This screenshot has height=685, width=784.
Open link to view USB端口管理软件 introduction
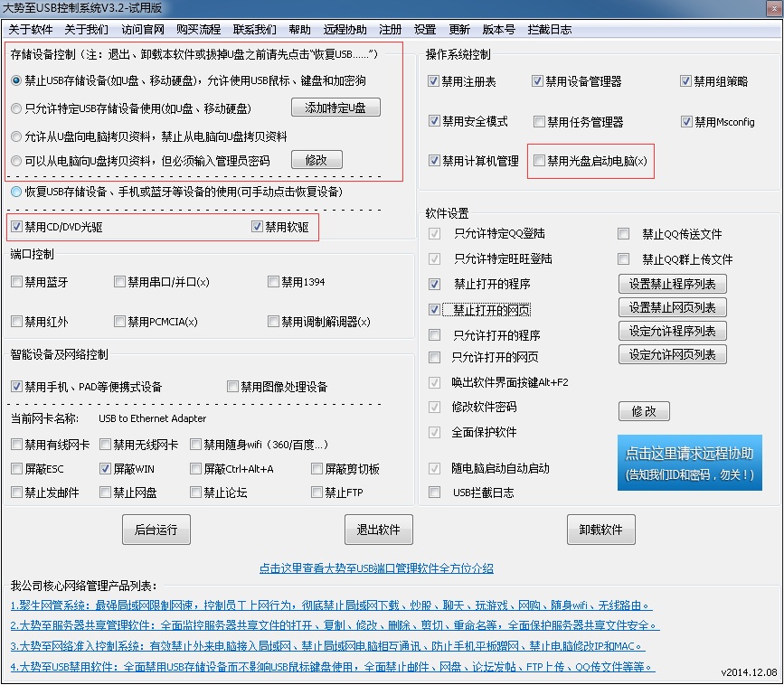click(376, 568)
